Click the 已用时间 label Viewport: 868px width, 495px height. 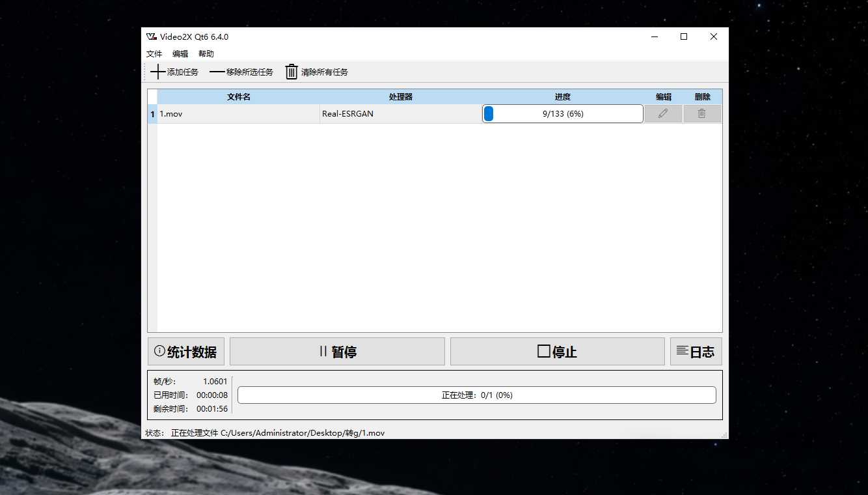click(x=170, y=395)
